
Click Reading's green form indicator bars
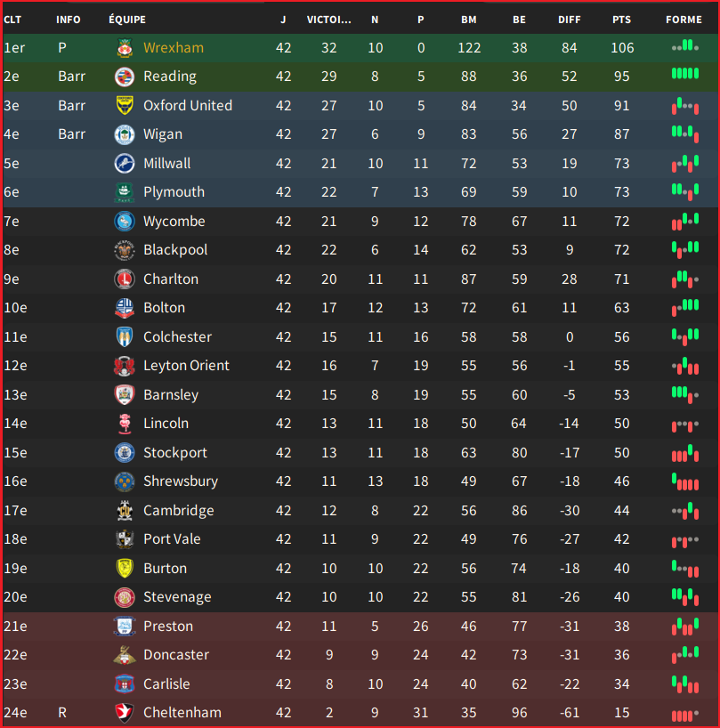click(685, 73)
